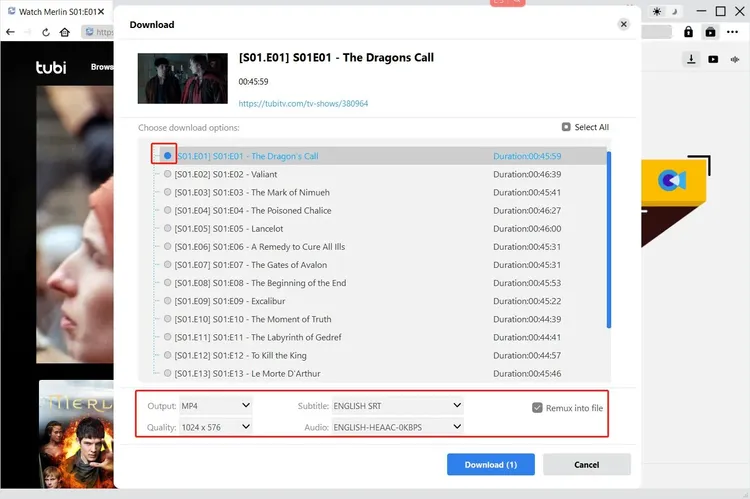Toggle the Select All checkbox
Viewport: 750px width, 499px height.
566,127
